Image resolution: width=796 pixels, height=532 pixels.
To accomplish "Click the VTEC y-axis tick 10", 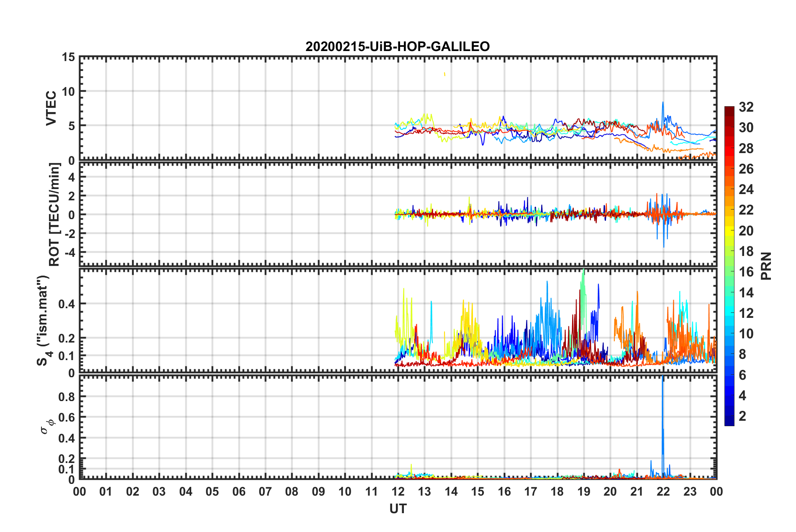I will click(x=68, y=91).
